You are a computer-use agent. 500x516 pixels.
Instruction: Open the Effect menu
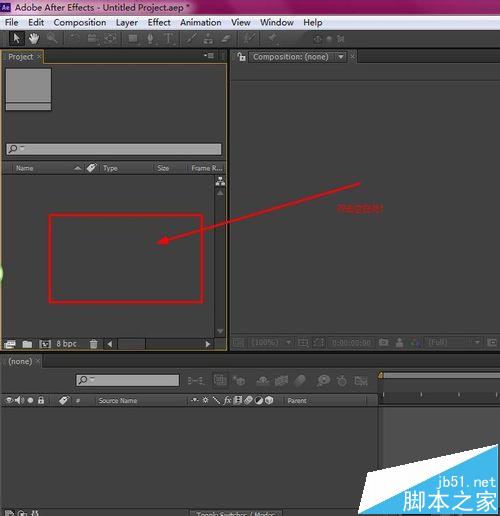(159, 22)
